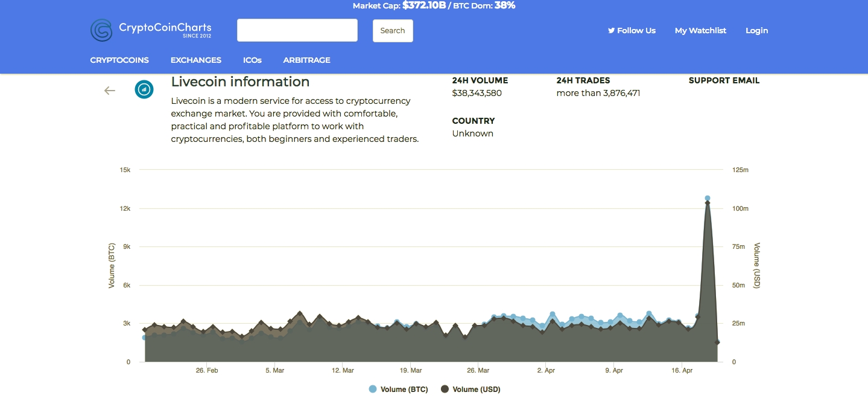Click the 100m USD axis label

click(740, 208)
